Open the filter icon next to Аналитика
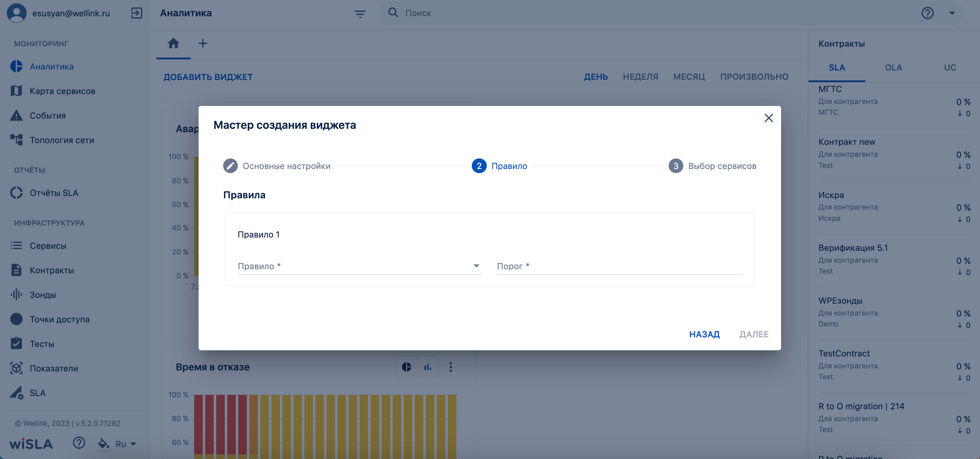This screenshot has height=459, width=980. click(360, 14)
